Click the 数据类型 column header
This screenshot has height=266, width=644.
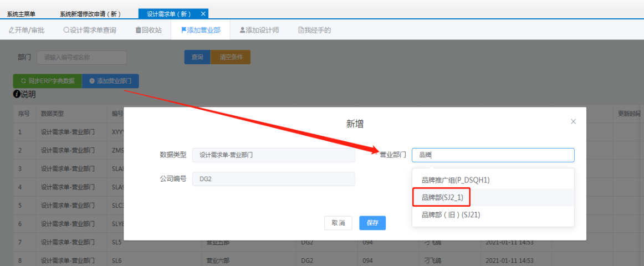point(52,114)
